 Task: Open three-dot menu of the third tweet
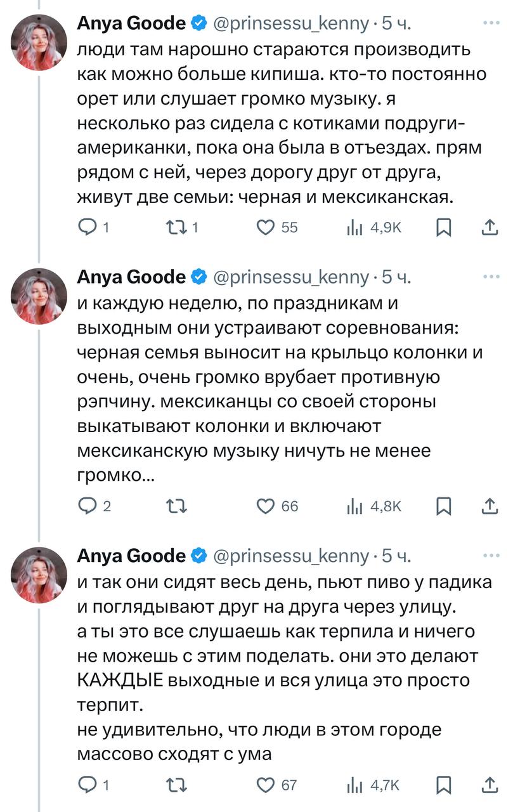(x=491, y=555)
